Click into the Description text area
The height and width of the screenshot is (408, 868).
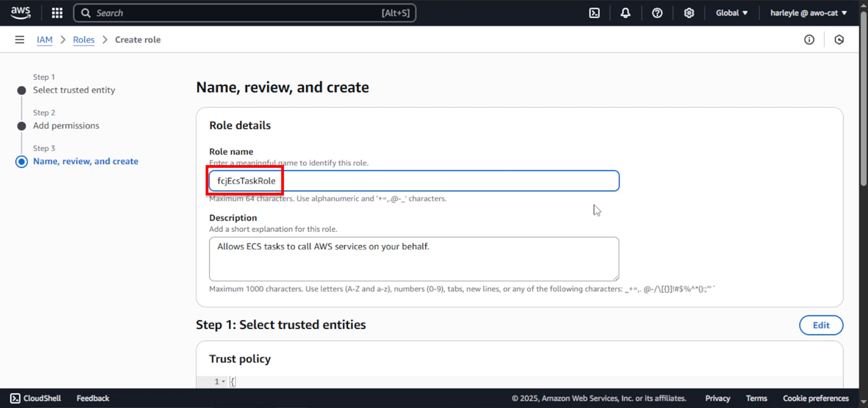tap(414, 259)
